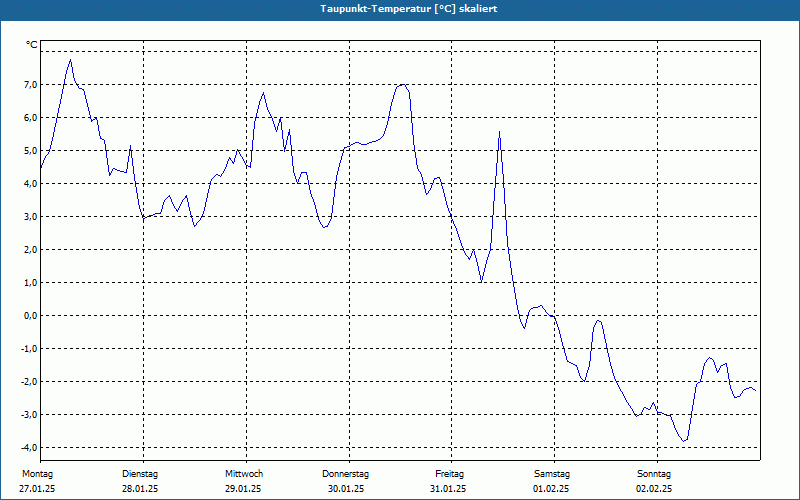This screenshot has width=800, height=500.
Task: Select the Dienstag day label
Action: (x=140, y=474)
